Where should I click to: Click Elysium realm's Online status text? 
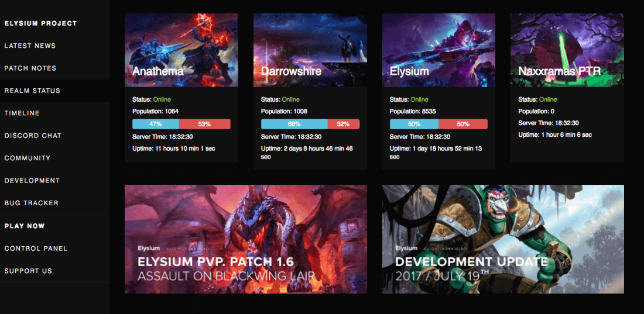[419, 100]
